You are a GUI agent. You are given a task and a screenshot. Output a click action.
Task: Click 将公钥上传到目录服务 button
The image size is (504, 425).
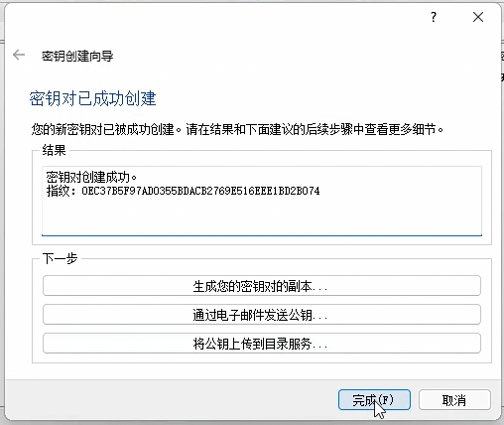point(262,344)
